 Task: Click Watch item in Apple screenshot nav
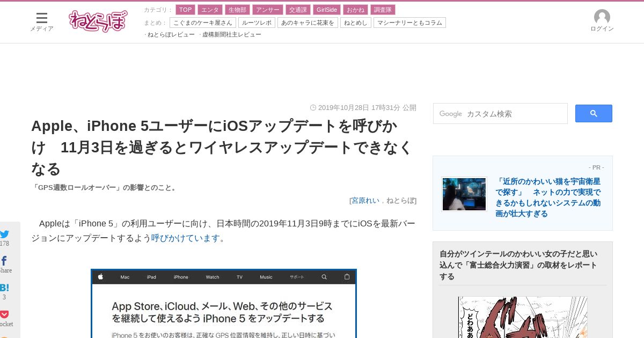point(213,277)
